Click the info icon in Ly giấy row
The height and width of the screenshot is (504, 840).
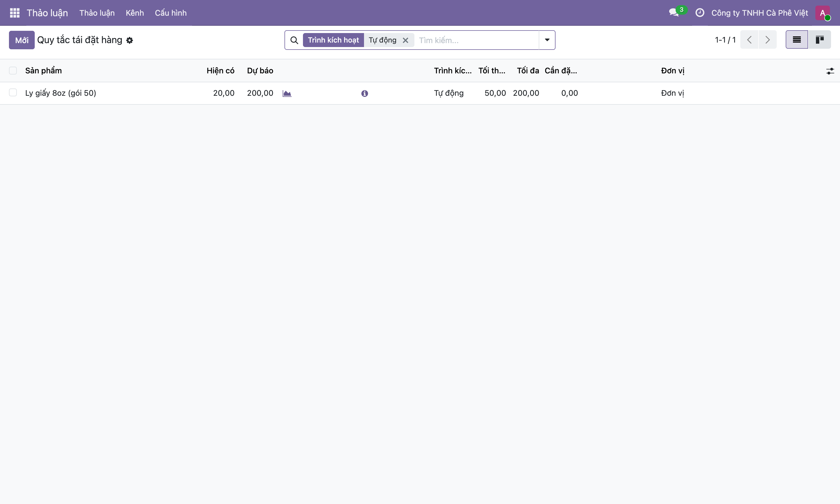pyautogui.click(x=365, y=94)
